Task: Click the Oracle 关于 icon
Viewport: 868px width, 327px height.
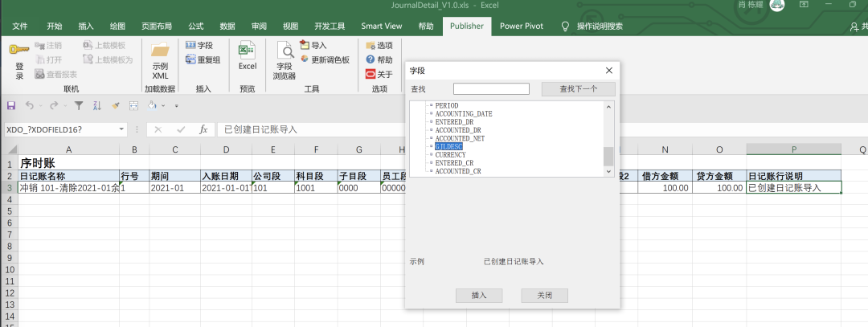Action: pos(371,74)
